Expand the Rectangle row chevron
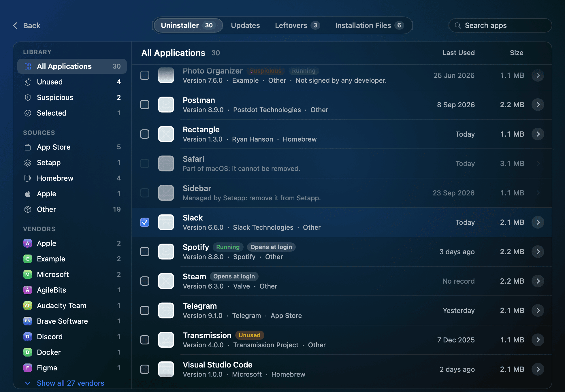Viewport: 565px width, 392px height. pos(538,134)
